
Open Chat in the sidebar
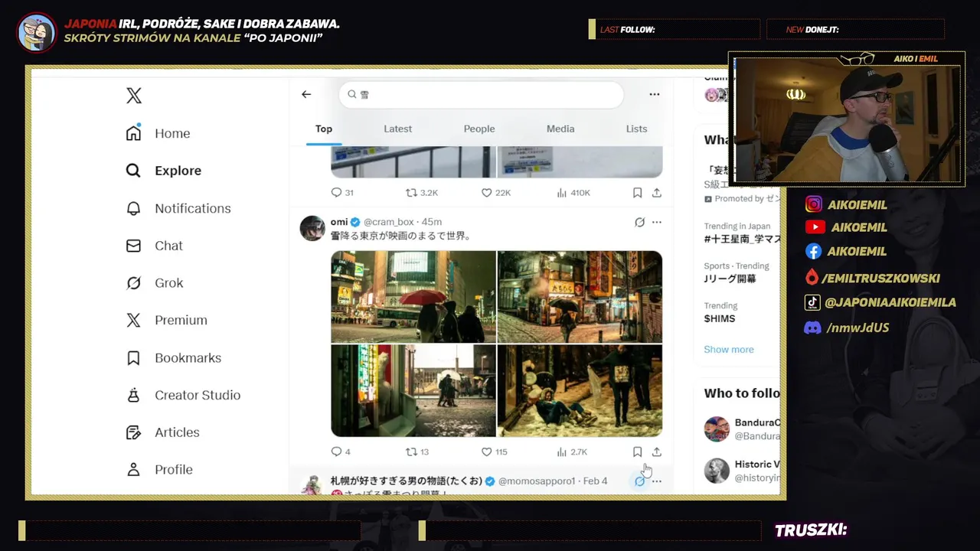[x=154, y=246]
